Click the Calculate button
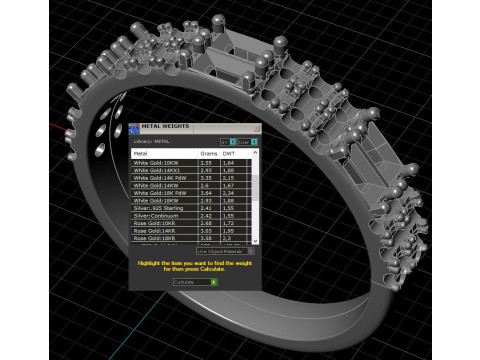This screenshot has height=360, width=480. tap(195, 282)
